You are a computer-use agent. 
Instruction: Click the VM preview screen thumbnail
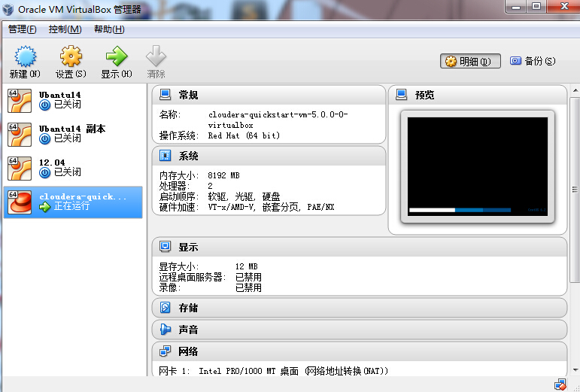(478, 166)
